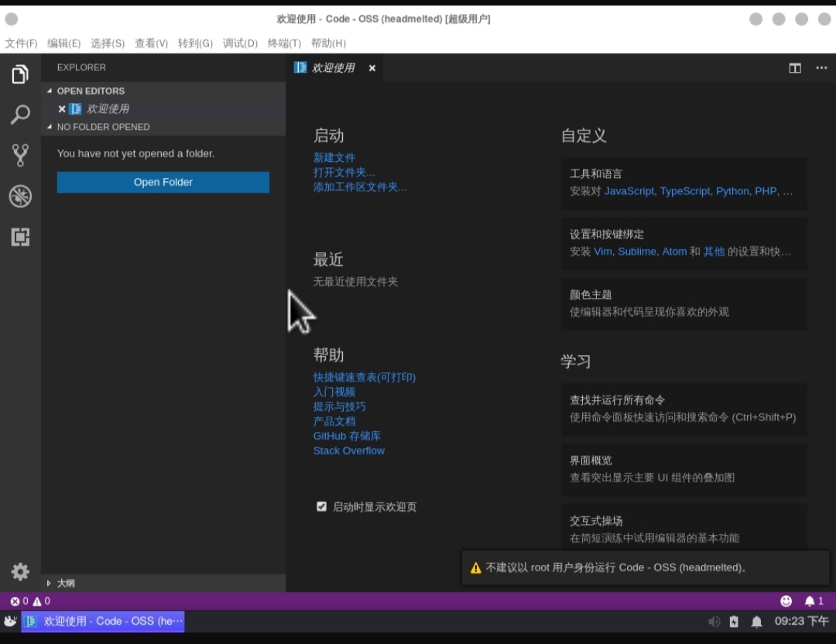The height and width of the screenshot is (644, 836).
Task: Click the Code - OSS taskbar window button
Action: coord(103,622)
